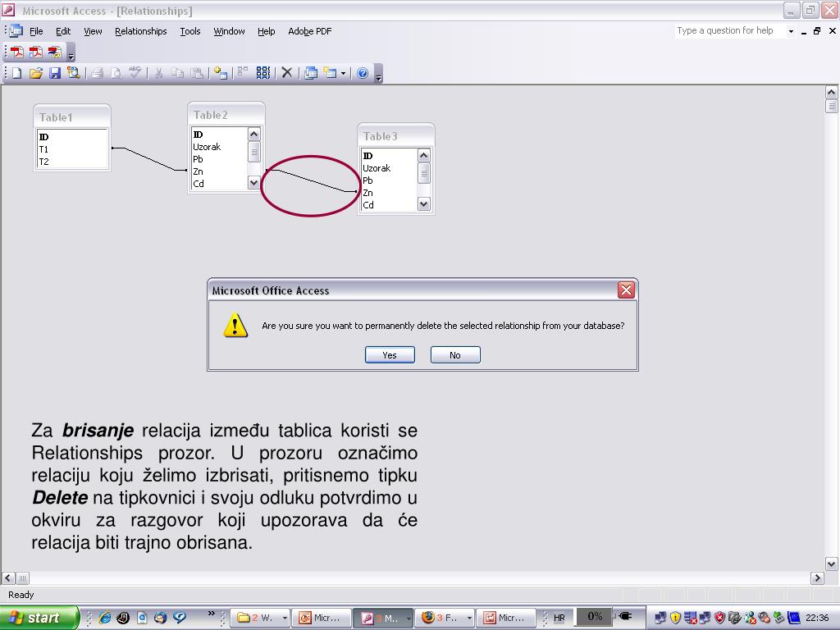Close the Microsoft Office Access dialog
Viewport: 840px width, 630px height.
[626, 290]
